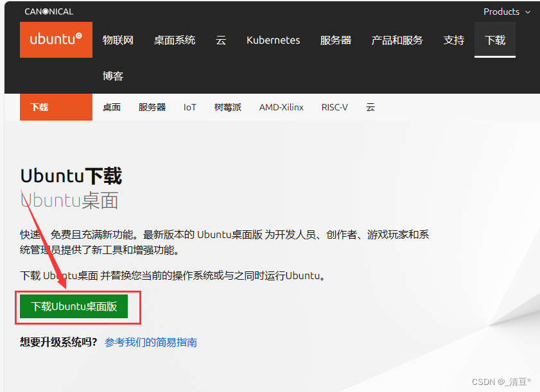
Task: Select the IoT sub-navigation tab
Action: (190, 107)
